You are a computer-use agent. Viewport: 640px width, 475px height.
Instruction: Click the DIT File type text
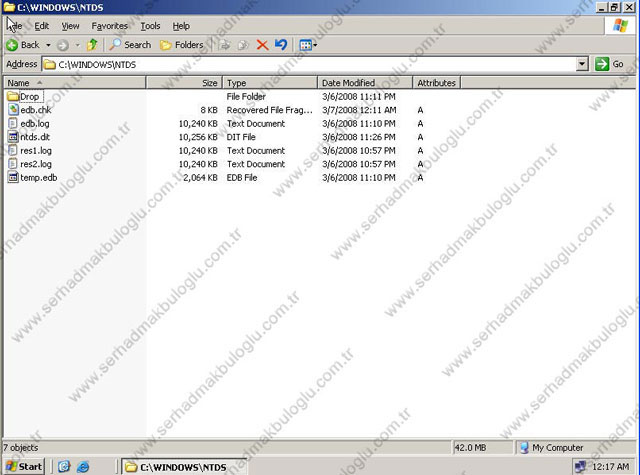[x=241, y=137]
